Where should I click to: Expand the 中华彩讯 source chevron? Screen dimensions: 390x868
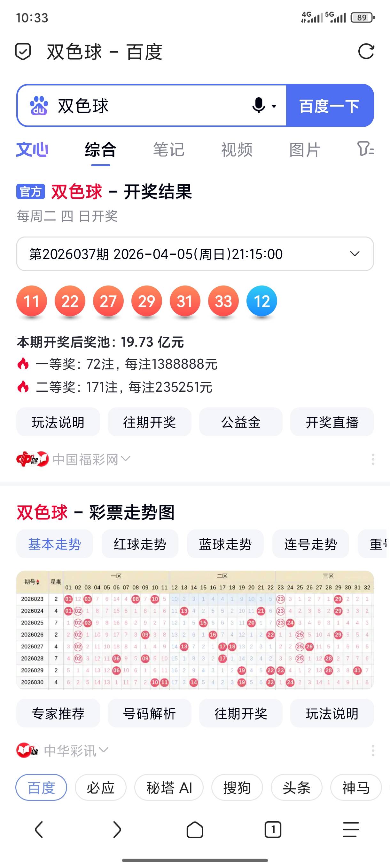(x=104, y=750)
